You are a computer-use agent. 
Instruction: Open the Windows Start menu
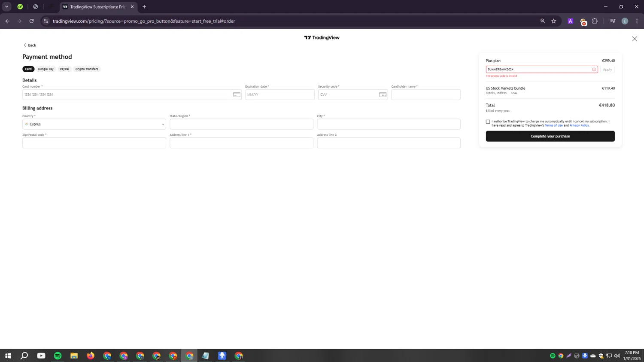click(8, 356)
